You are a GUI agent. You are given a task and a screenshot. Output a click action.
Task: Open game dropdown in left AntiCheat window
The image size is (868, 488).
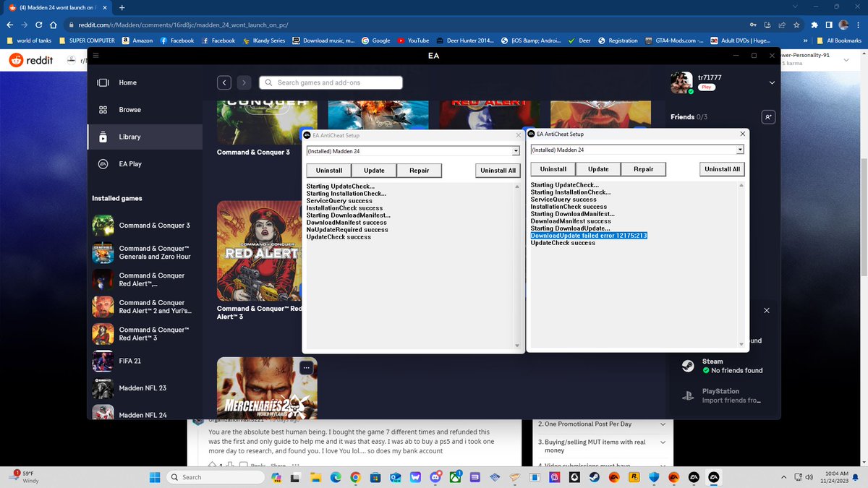[516, 151]
